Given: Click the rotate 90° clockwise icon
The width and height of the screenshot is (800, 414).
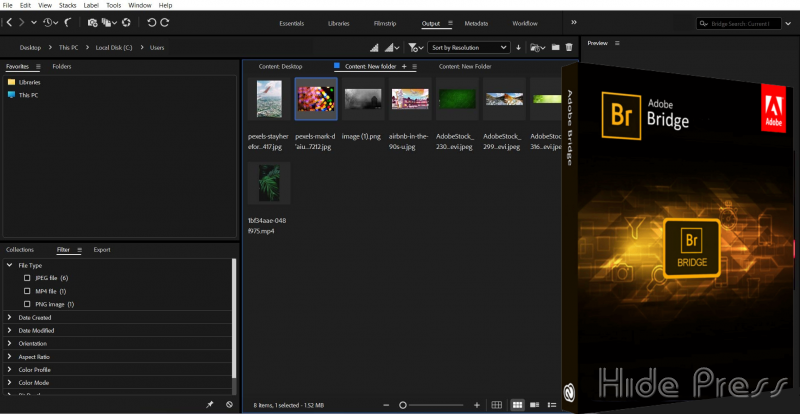Looking at the screenshot, I should 165,21.
